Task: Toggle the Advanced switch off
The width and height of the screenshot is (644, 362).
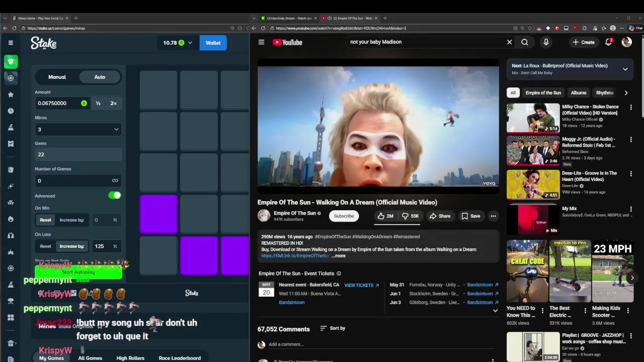Action: pos(115,196)
